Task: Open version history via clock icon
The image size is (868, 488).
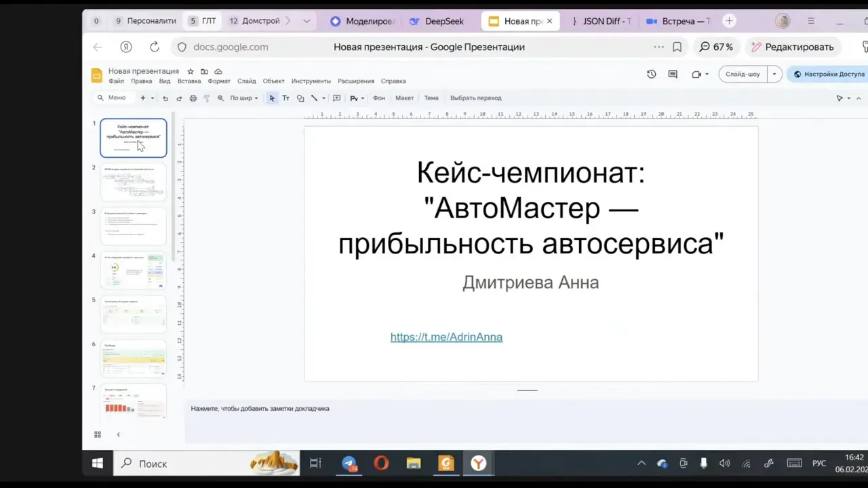Action: click(651, 74)
